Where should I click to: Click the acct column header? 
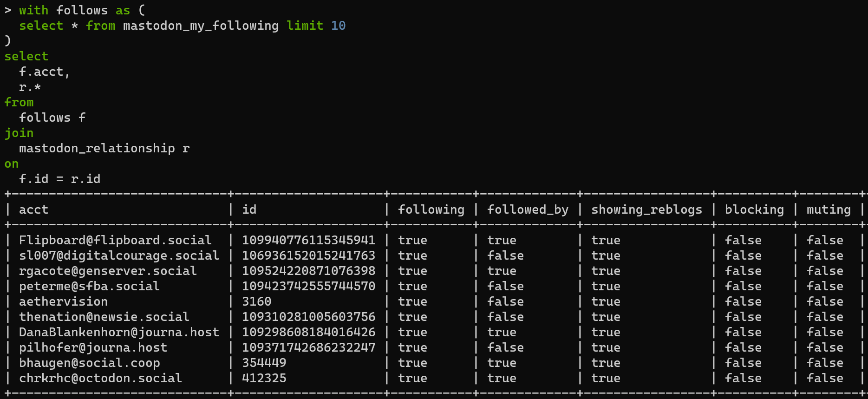click(x=33, y=210)
